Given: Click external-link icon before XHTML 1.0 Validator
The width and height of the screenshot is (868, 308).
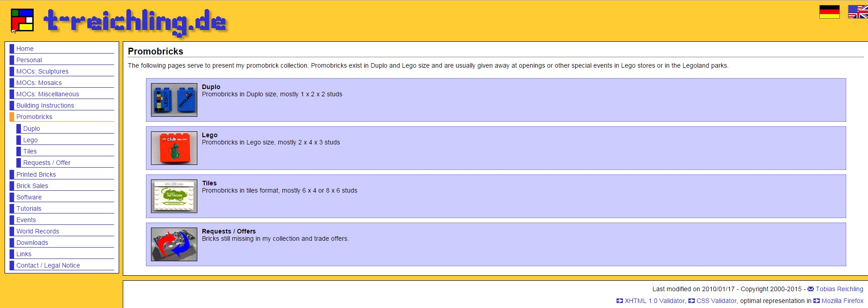Looking at the screenshot, I should coord(620,301).
